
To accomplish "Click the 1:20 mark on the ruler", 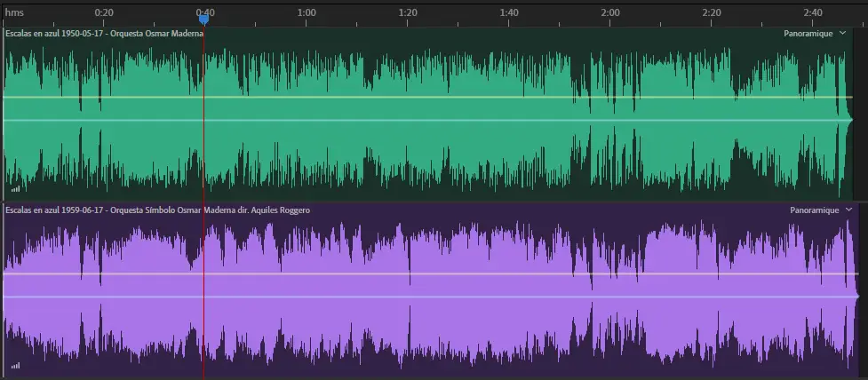I will click(408, 12).
